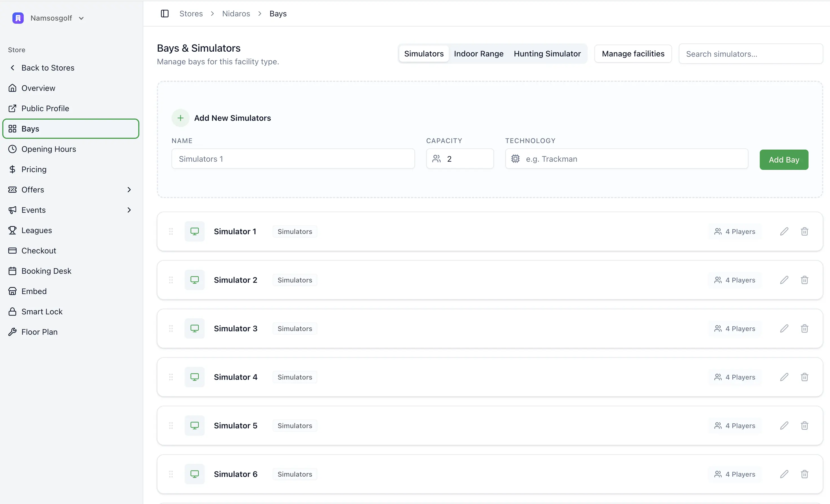Expand the Offers submenu

pyautogui.click(x=129, y=190)
